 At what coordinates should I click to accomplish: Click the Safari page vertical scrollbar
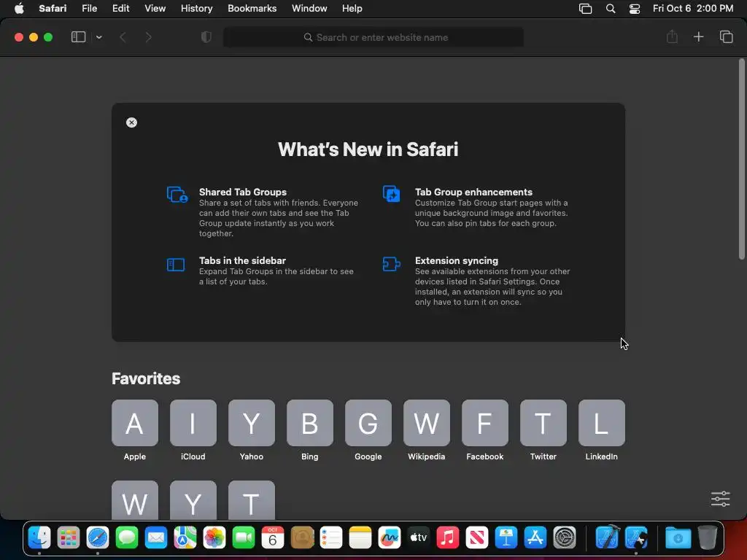(x=741, y=159)
